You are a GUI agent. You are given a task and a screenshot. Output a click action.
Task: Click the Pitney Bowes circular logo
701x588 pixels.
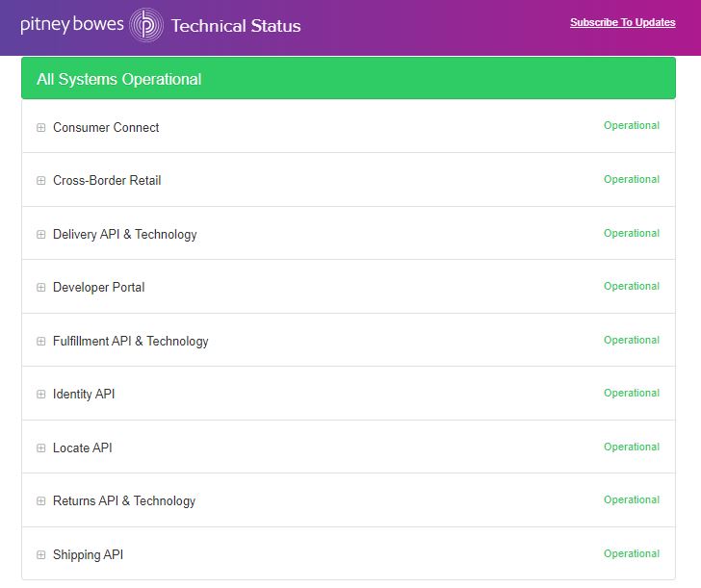tap(145, 25)
